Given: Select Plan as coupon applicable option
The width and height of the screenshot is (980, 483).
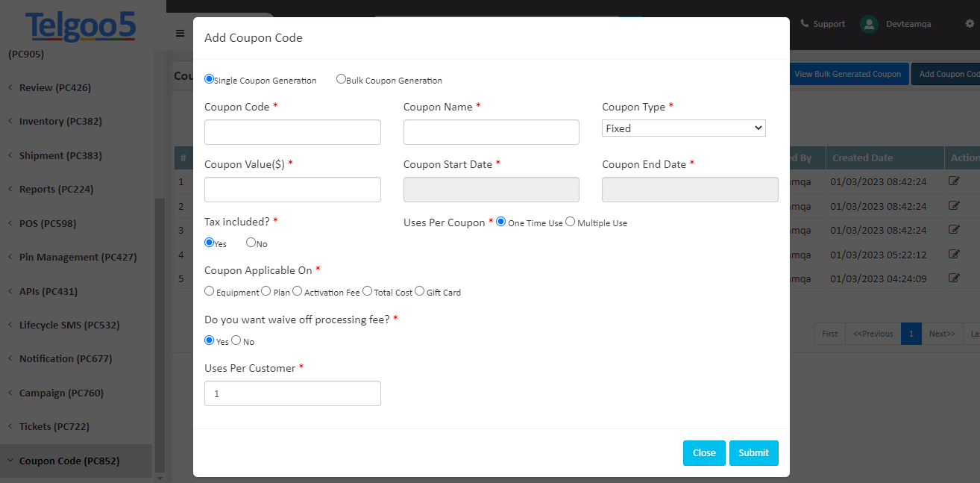Looking at the screenshot, I should click(266, 291).
